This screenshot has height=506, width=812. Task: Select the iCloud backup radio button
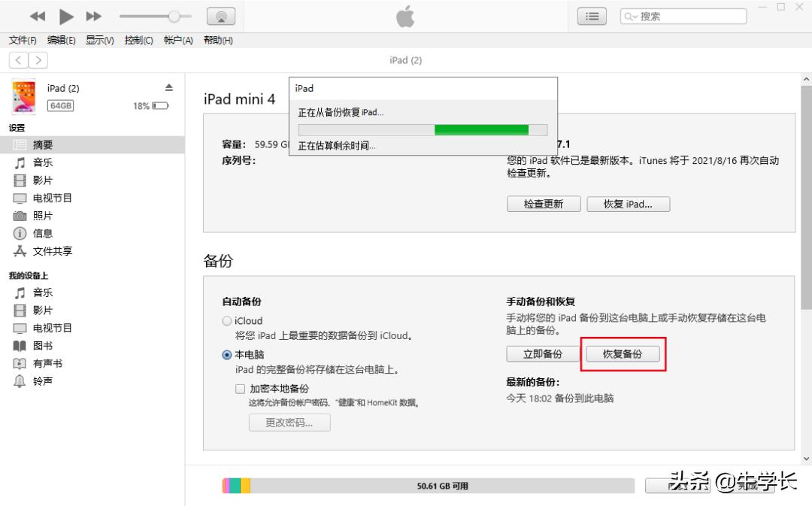coord(226,320)
